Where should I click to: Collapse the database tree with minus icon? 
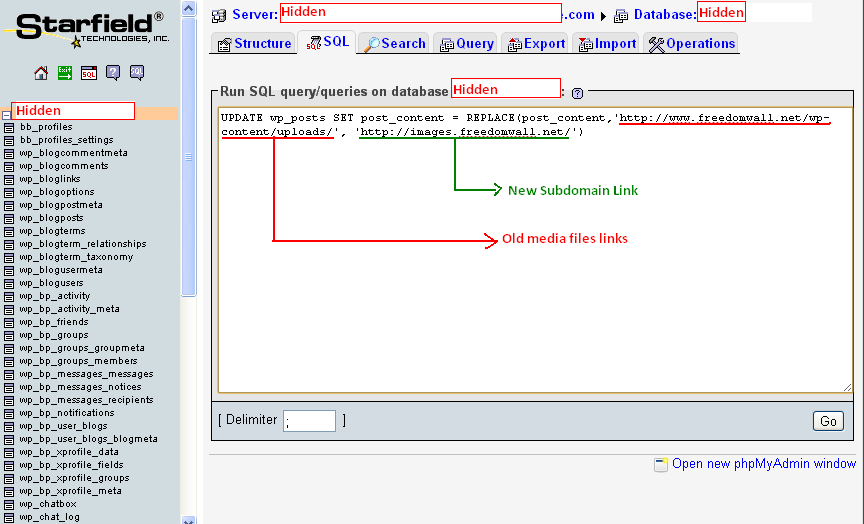tap(6, 113)
